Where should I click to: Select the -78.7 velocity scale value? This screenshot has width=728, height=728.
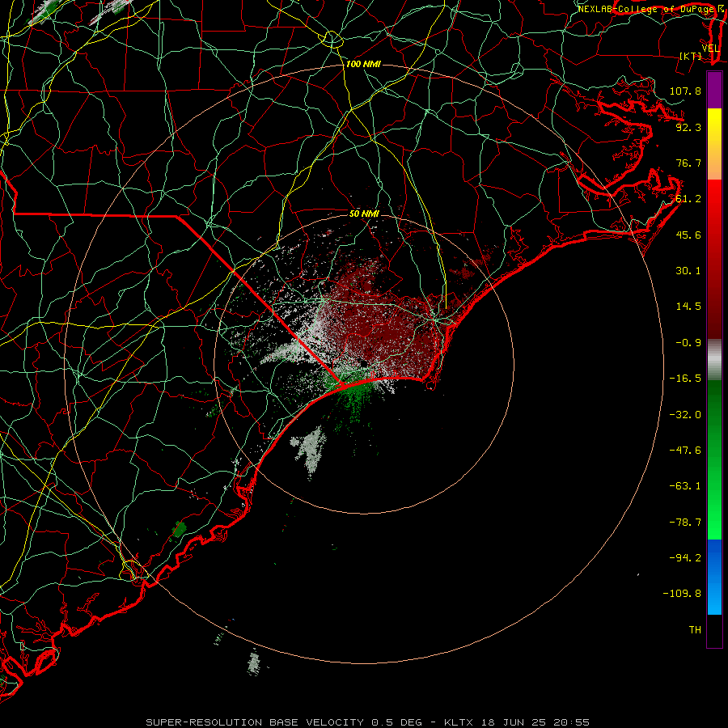click(x=685, y=523)
